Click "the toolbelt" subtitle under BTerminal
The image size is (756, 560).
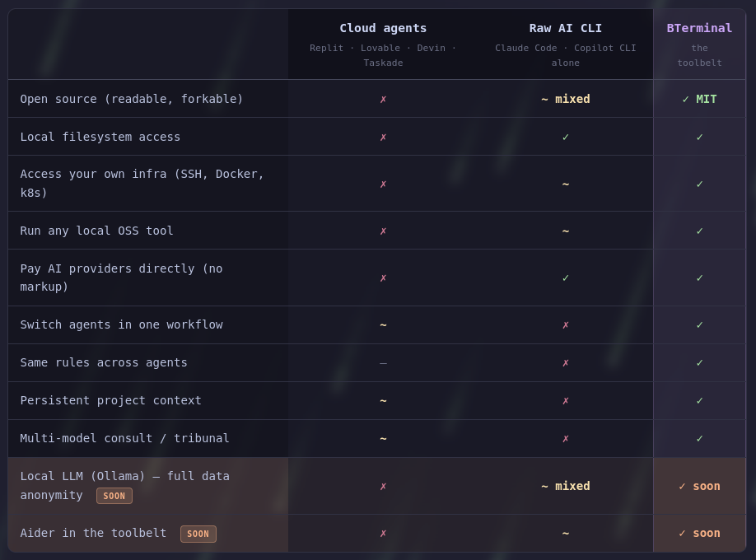(699, 55)
